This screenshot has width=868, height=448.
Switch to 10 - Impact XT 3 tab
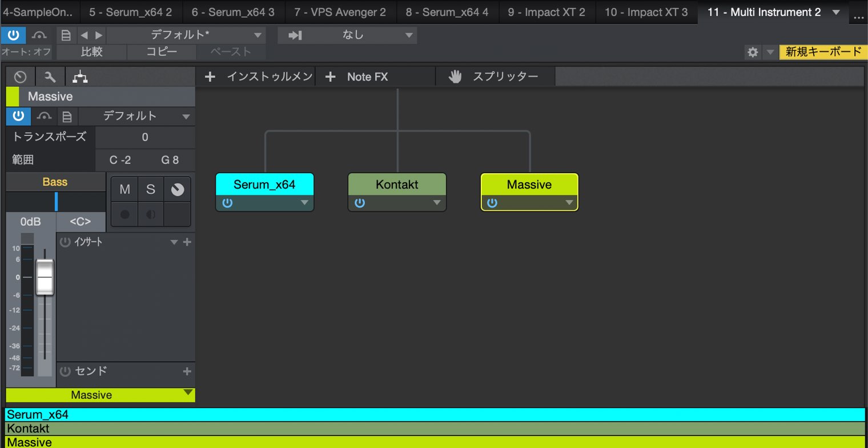(x=646, y=12)
